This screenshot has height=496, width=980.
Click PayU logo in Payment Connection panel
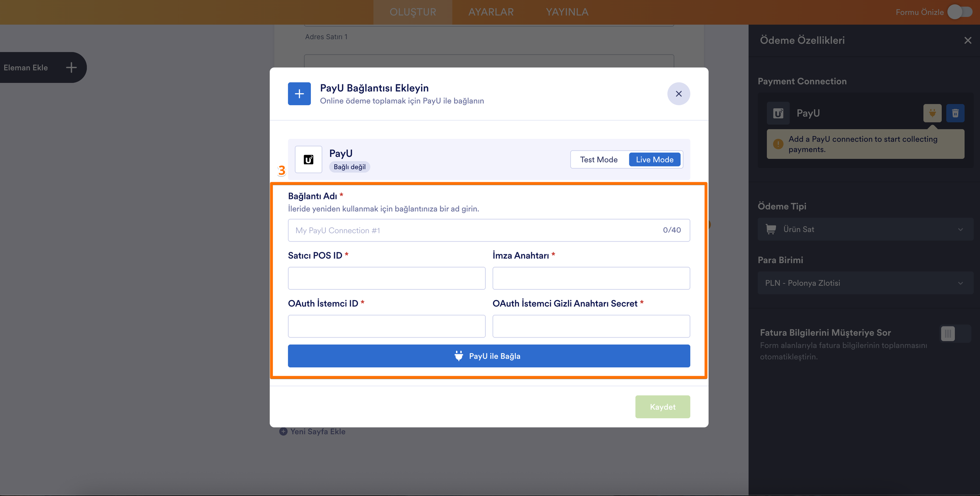click(778, 113)
